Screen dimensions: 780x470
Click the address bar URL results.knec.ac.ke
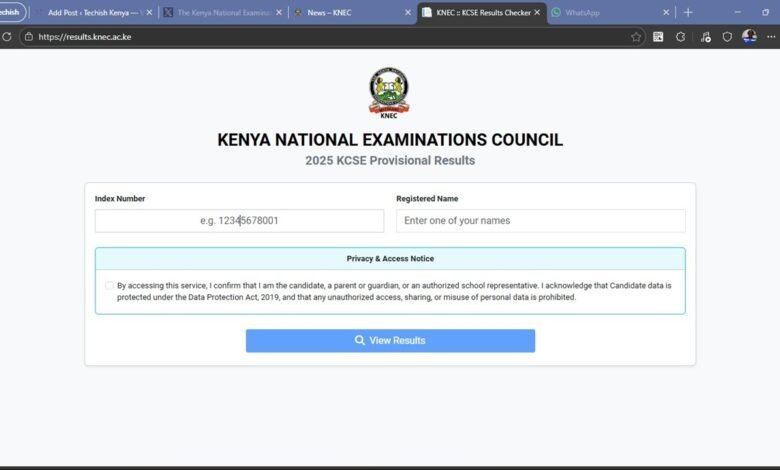tap(85, 37)
